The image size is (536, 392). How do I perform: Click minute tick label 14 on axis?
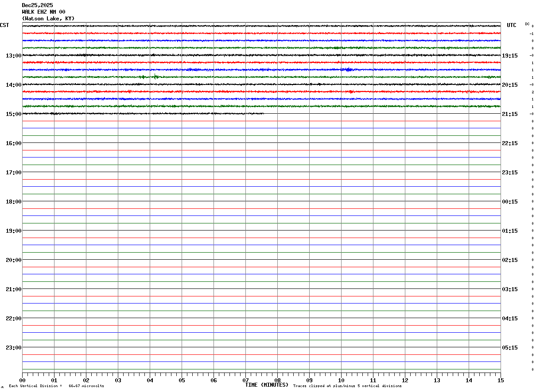pyautogui.click(x=469, y=380)
